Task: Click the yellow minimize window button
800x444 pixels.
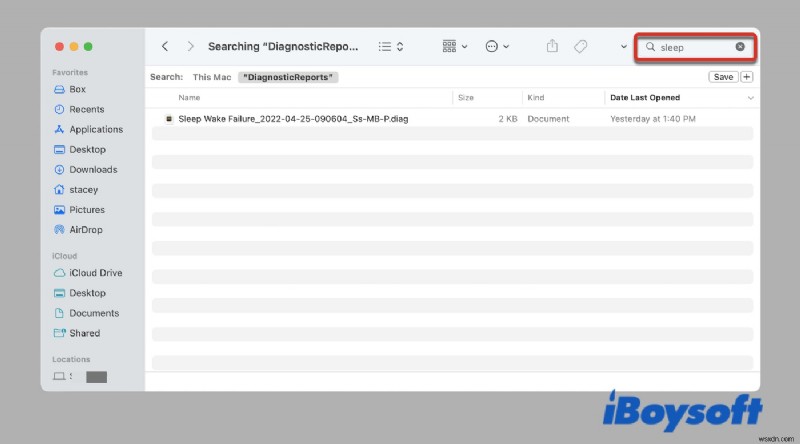Action: click(x=73, y=46)
